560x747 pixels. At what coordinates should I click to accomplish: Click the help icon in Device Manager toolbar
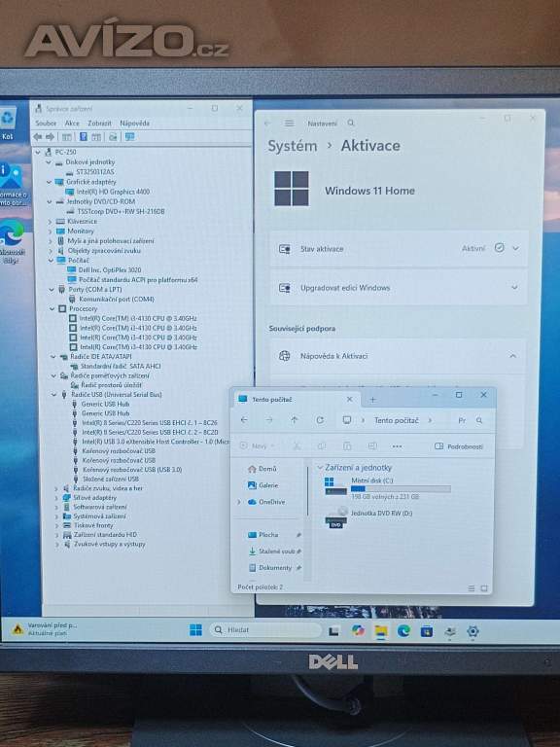84,137
